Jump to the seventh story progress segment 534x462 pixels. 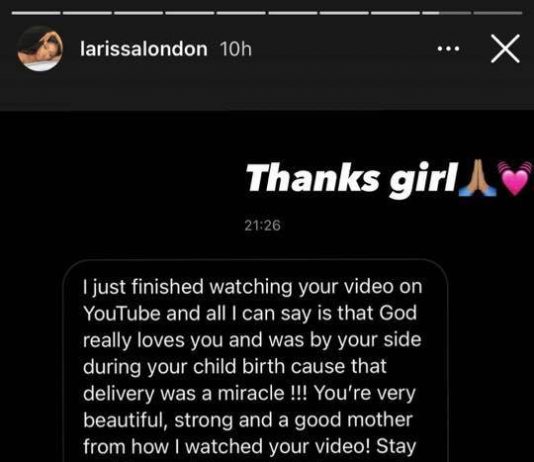(344, 13)
